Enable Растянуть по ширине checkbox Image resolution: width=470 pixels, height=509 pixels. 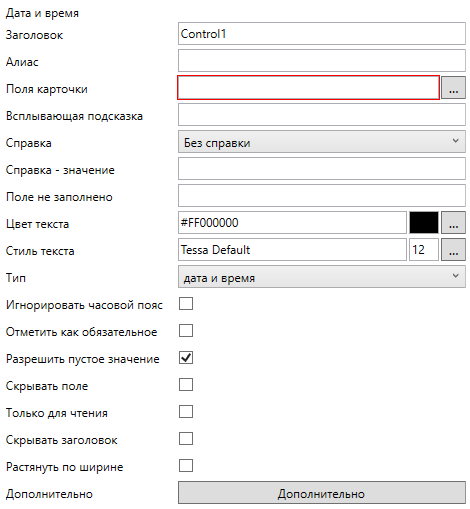tap(186, 466)
